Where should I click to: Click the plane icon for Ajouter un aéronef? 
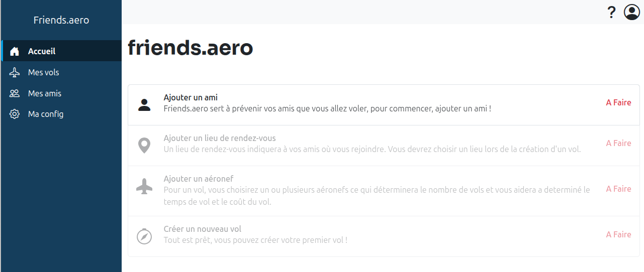144,187
